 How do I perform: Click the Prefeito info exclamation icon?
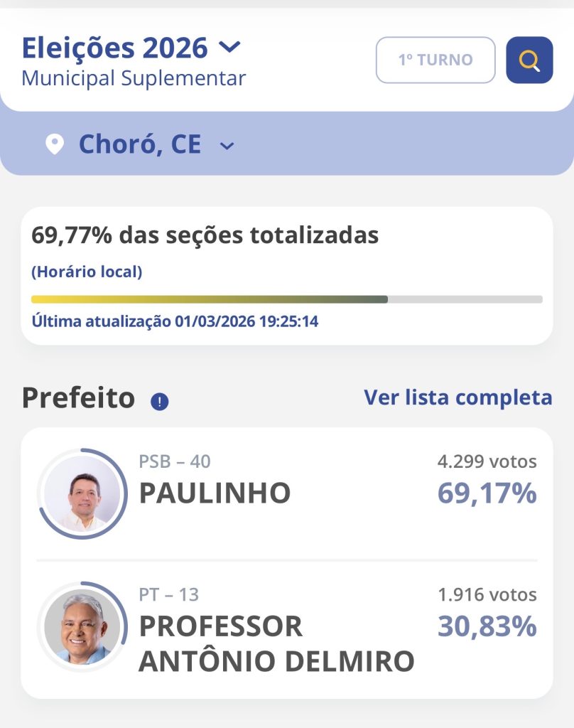(x=160, y=402)
